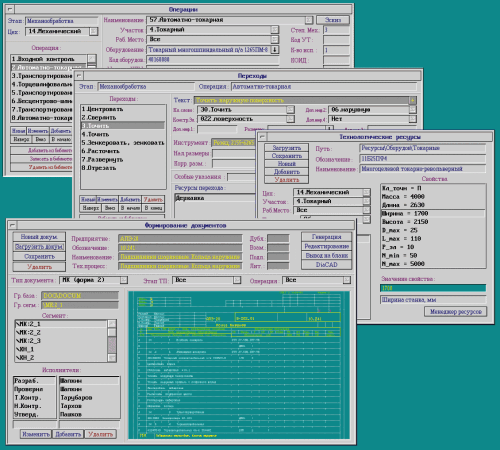Click the Предприятие field in Формирование документов
Image resolution: width=500 pixels, height=450 pixels.
point(180,238)
